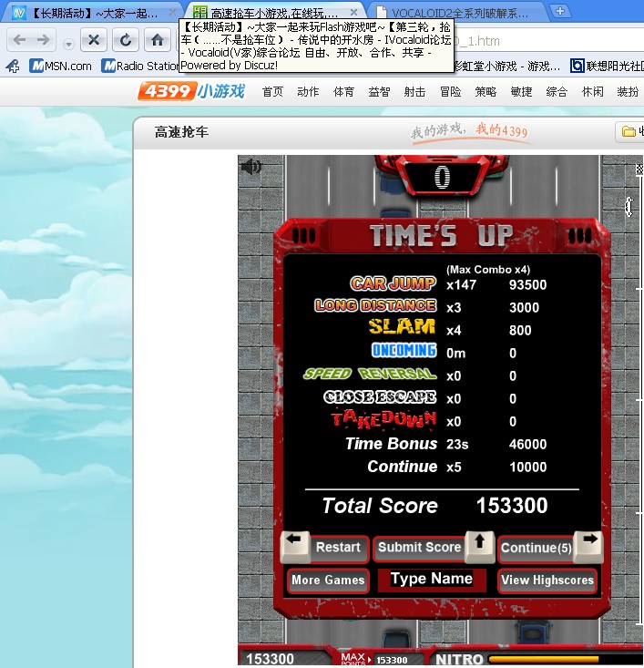Open the MSN.com bookmark

point(61,66)
